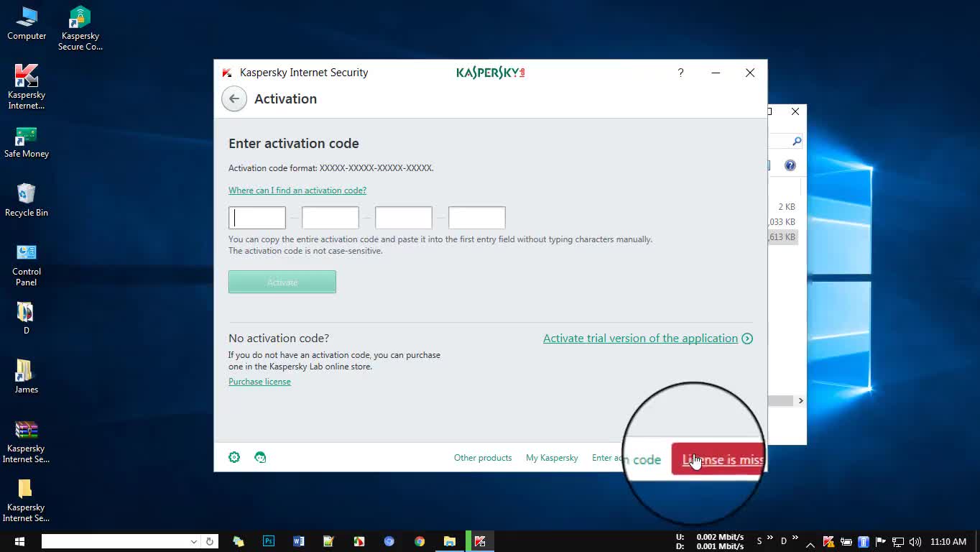Viewport: 980px width, 552px height.
Task: Click the Purchase license link
Action: click(x=259, y=382)
